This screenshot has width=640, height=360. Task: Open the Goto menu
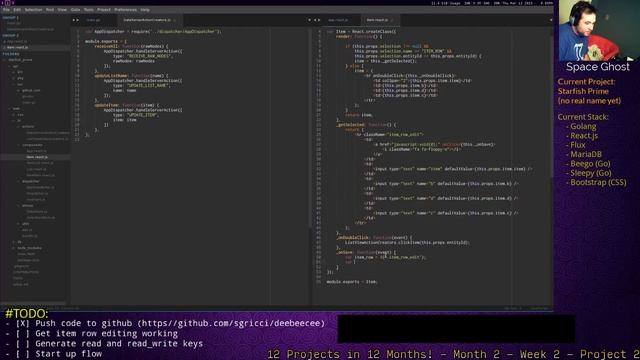click(x=76, y=9)
